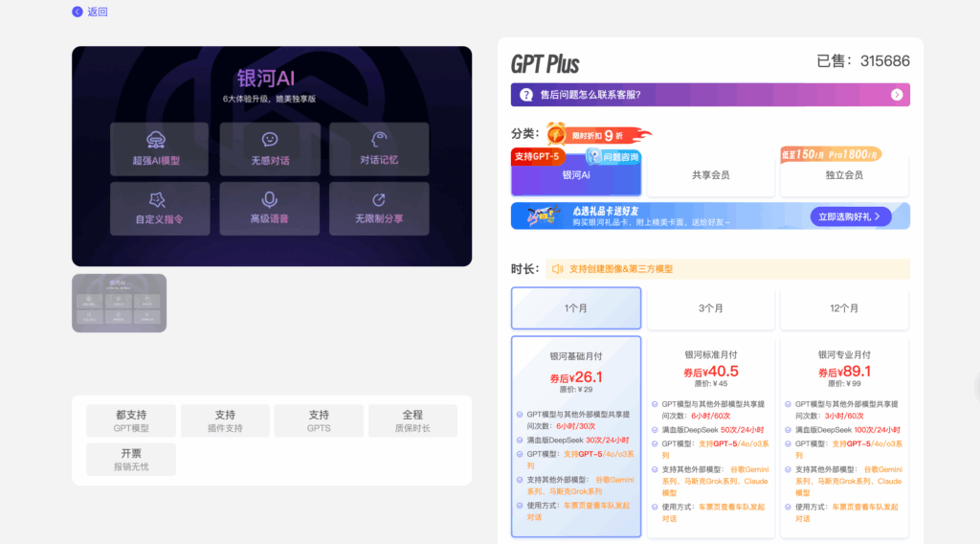Choose the 银河专业月付 plan card

click(x=844, y=431)
